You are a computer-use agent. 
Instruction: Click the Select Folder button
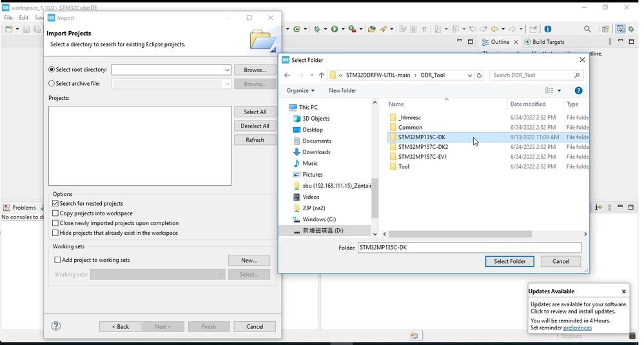509,261
